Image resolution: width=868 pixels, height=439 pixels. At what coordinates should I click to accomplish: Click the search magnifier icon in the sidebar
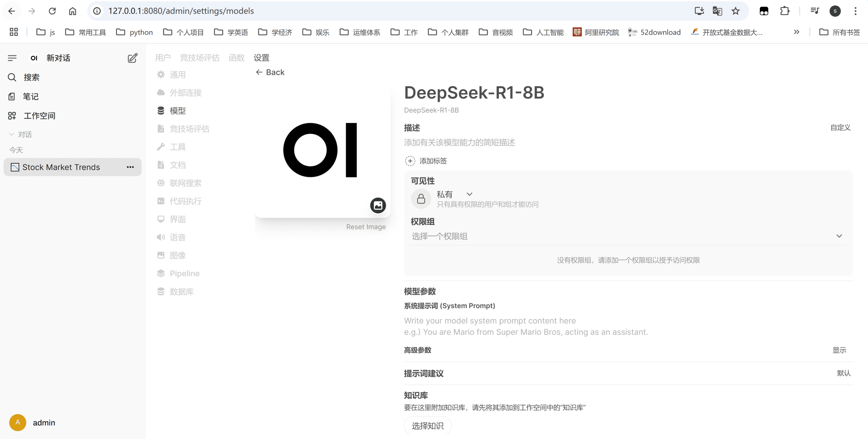click(x=12, y=77)
